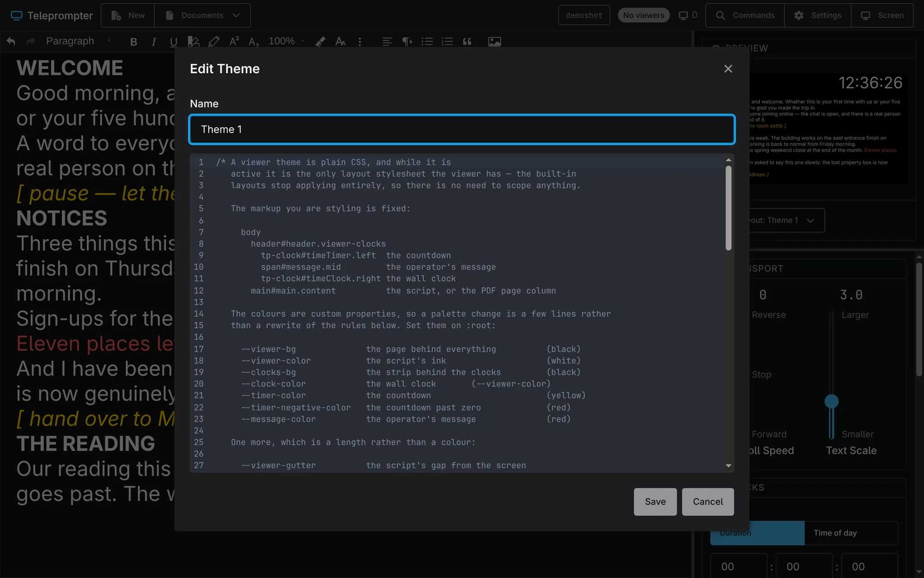This screenshot has width=924, height=578.
Task: Click the editor scroll down arrow
Action: [x=728, y=466]
